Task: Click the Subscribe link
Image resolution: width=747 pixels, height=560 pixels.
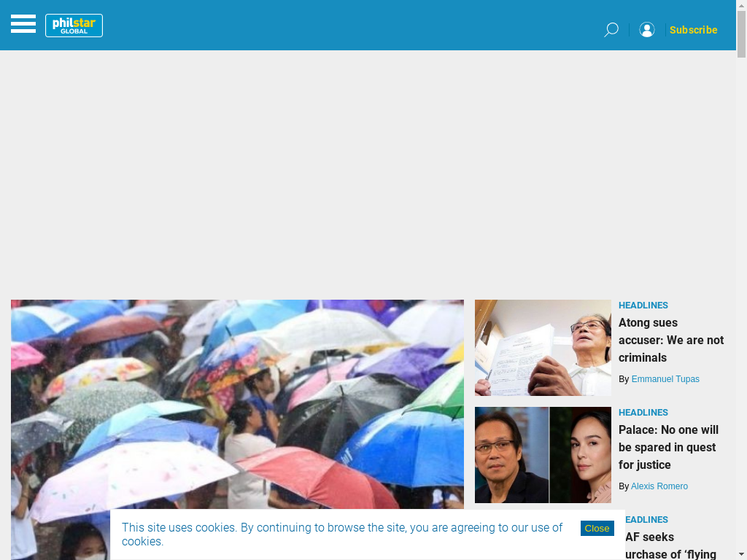Action: pos(693,30)
